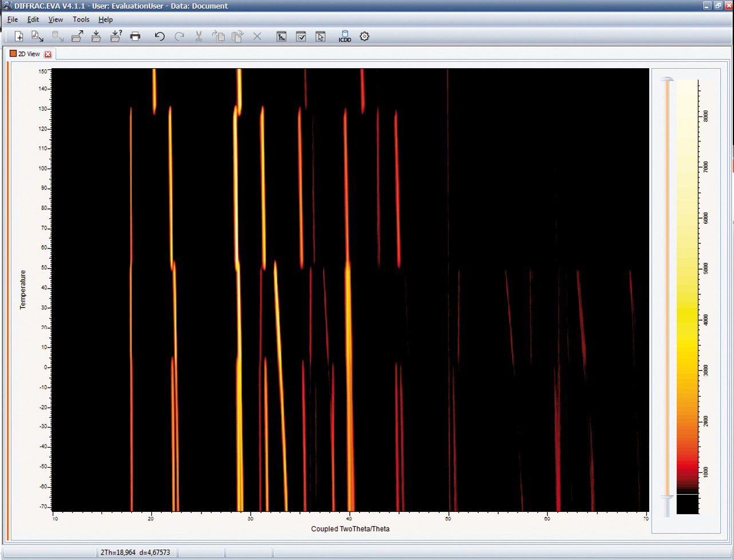Open the Help menu
734x560 pixels.
click(x=105, y=19)
